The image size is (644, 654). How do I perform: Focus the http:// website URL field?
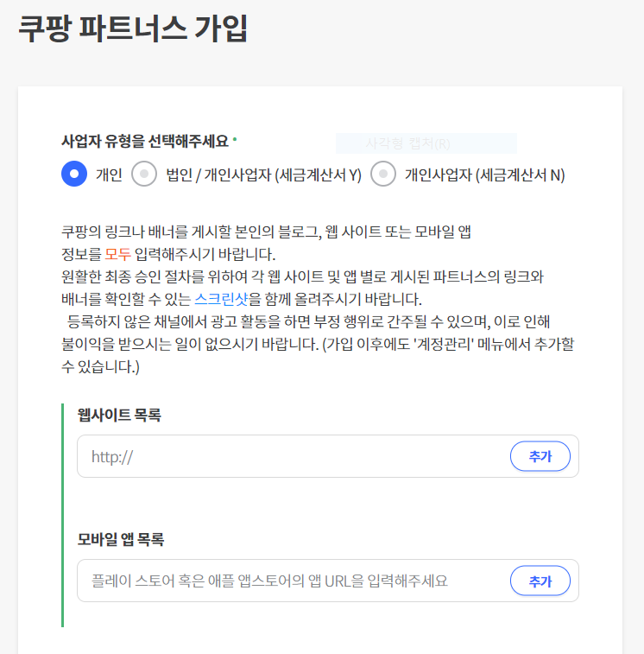293,456
